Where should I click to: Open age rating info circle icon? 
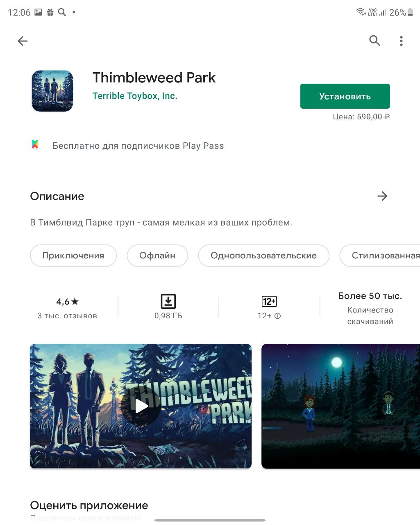tap(277, 316)
